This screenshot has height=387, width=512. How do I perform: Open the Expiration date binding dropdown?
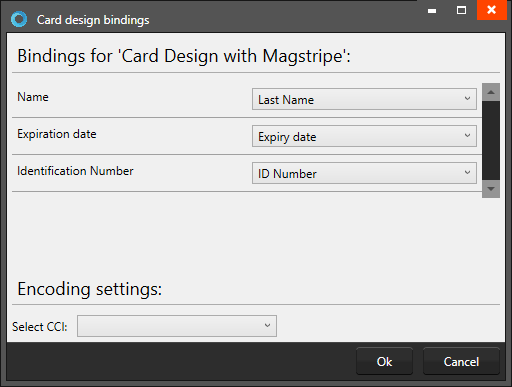364,136
